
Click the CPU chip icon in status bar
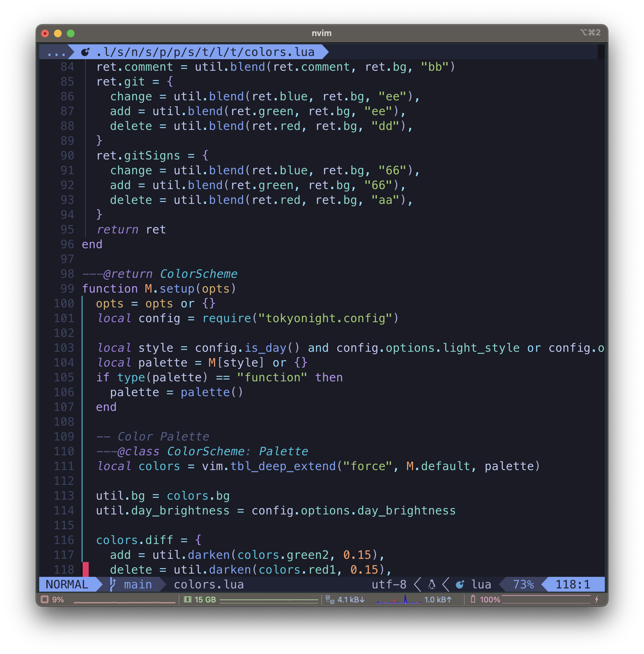pyautogui.click(x=44, y=600)
